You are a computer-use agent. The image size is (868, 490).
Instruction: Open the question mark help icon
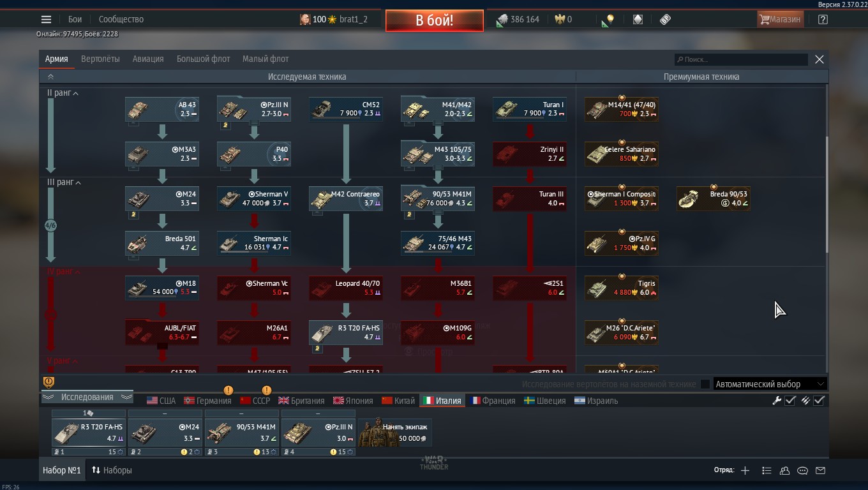click(823, 19)
